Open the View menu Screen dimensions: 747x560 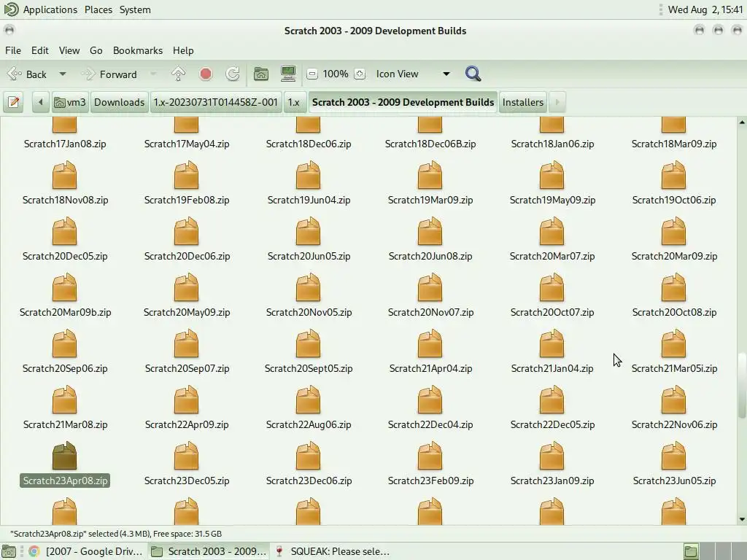coord(69,50)
